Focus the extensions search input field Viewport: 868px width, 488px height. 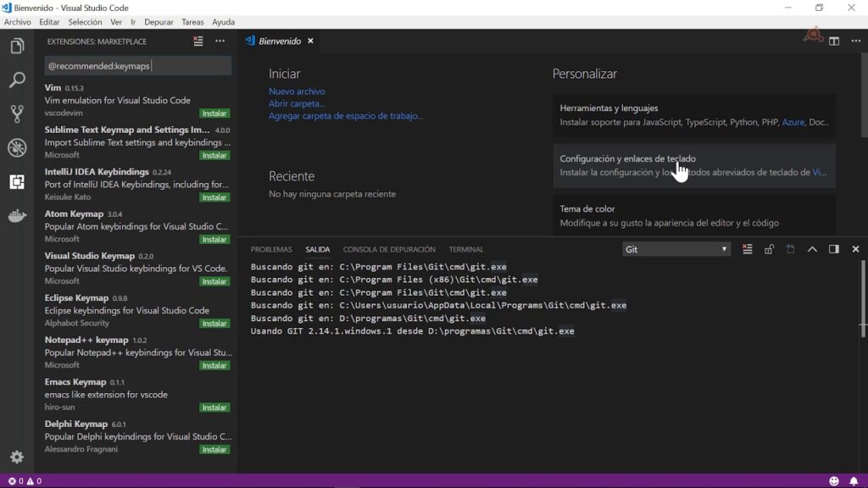[137, 66]
